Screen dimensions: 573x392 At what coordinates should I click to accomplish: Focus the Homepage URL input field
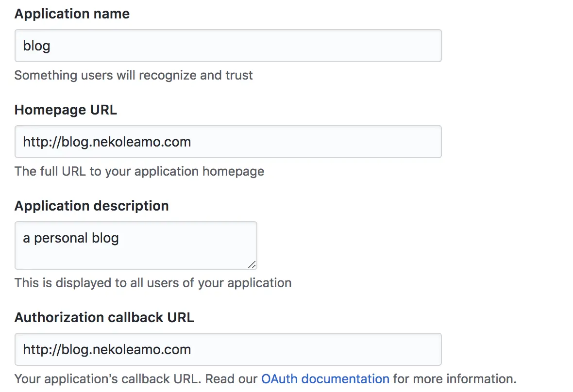tap(228, 142)
